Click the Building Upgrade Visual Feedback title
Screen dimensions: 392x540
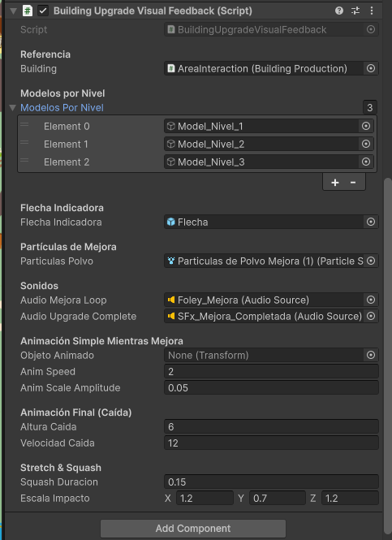153,11
